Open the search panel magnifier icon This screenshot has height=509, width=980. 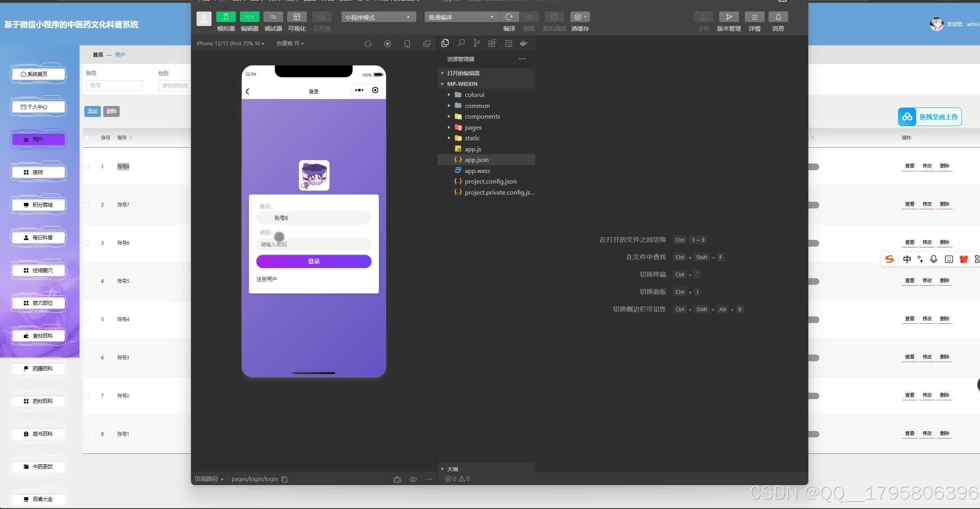(x=461, y=43)
